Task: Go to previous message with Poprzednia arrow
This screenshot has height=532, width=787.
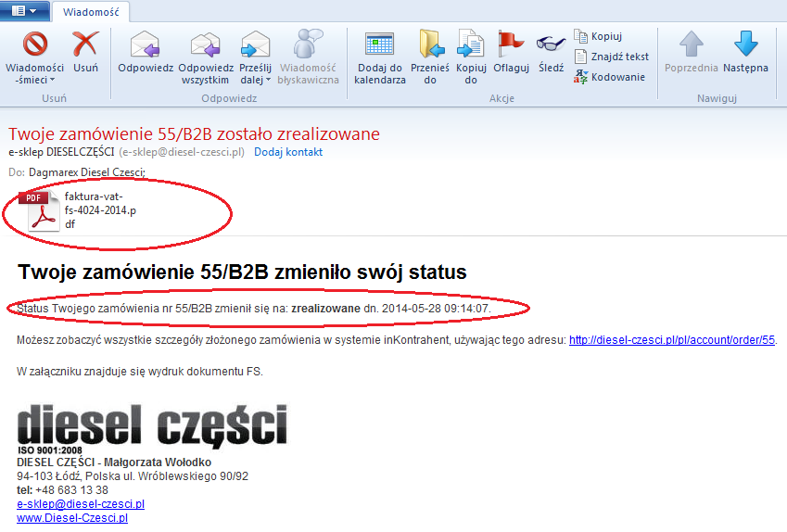Action: (x=692, y=44)
